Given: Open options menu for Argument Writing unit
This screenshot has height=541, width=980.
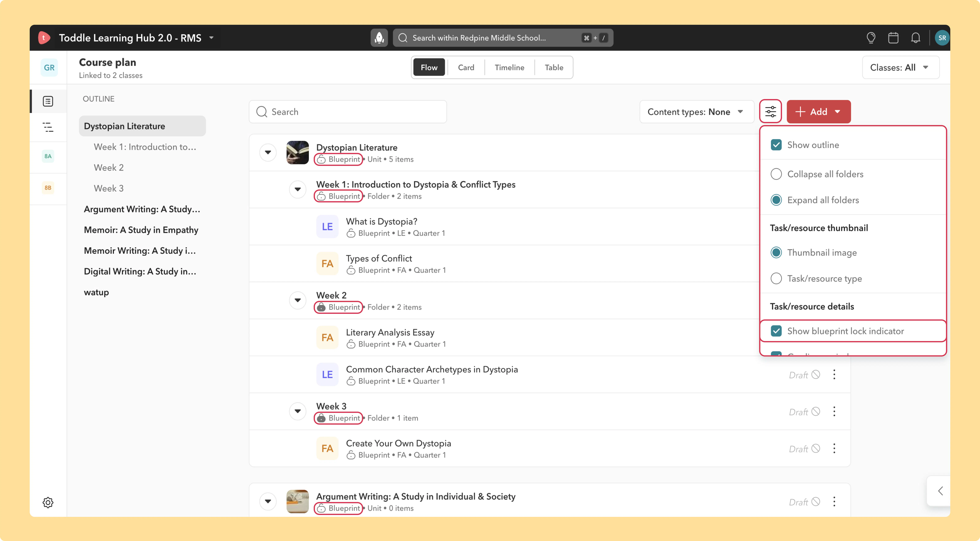Looking at the screenshot, I should point(834,502).
